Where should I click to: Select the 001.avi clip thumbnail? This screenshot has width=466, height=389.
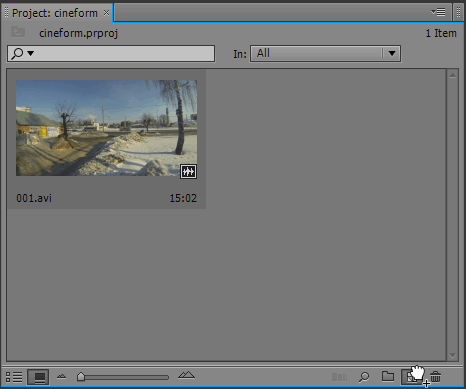point(106,128)
